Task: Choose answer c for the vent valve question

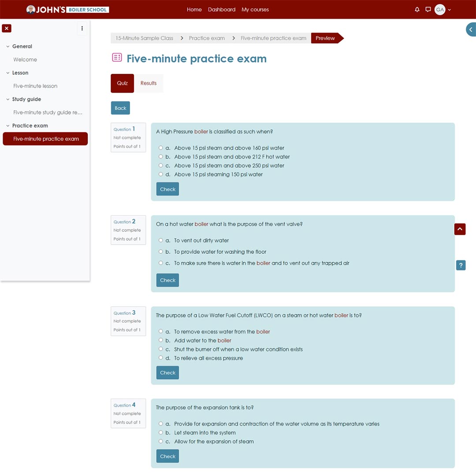Action: [161, 263]
